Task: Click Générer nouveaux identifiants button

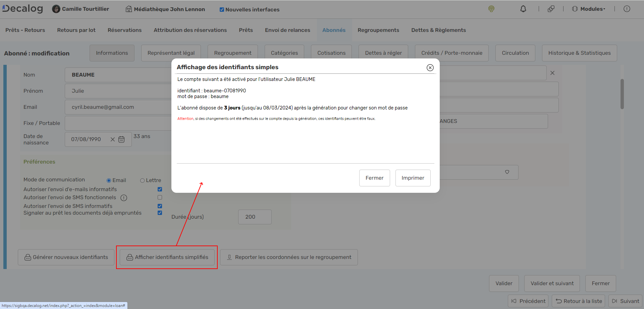Action: (66, 257)
